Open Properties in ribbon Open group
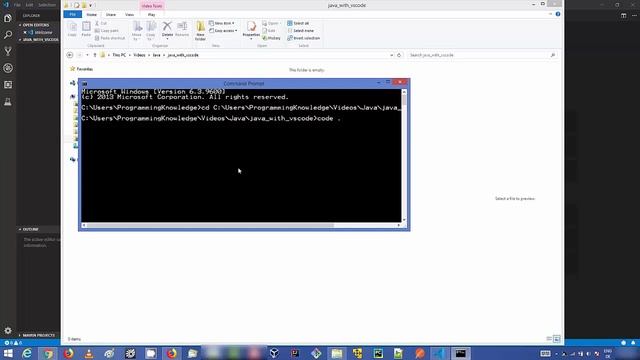640x360 pixels. click(251, 30)
